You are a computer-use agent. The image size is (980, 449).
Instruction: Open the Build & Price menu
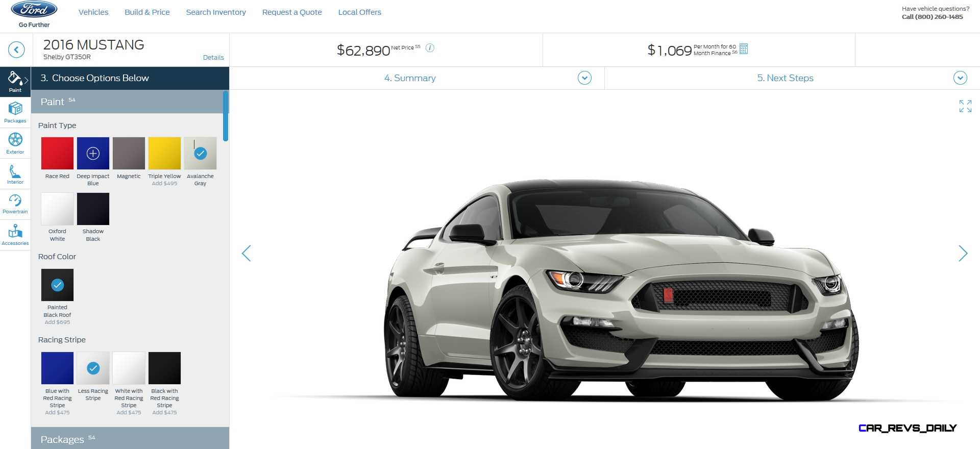point(147,12)
